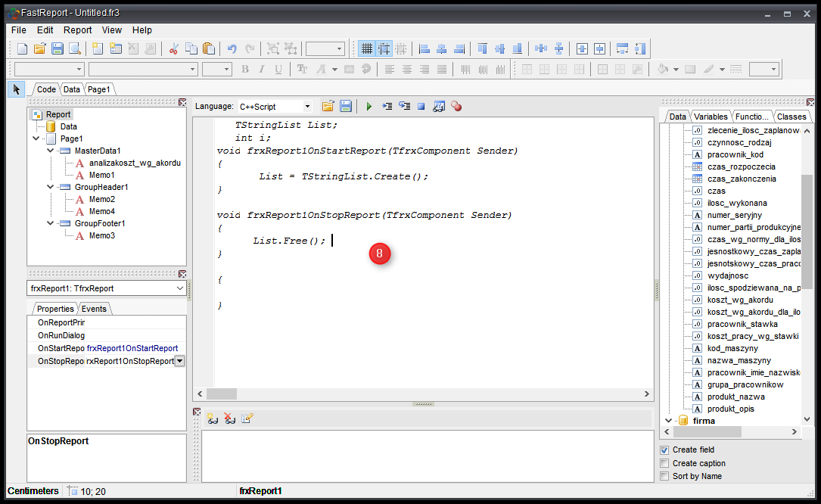Click the Preview report magnifier icon
This screenshot has width=821, height=504.
click(x=75, y=48)
